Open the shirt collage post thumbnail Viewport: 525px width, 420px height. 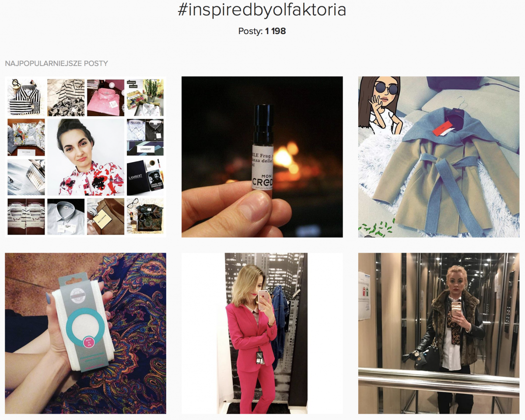85,157
